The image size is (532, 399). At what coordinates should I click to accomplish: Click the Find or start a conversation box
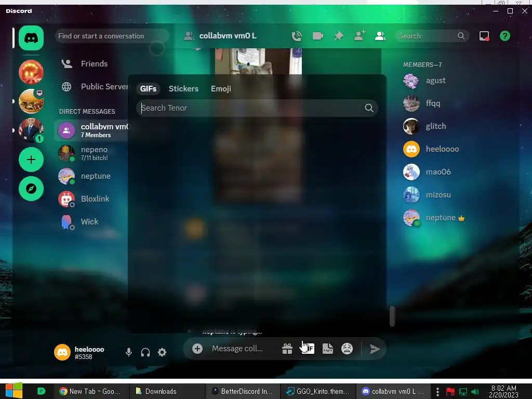point(112,36)
